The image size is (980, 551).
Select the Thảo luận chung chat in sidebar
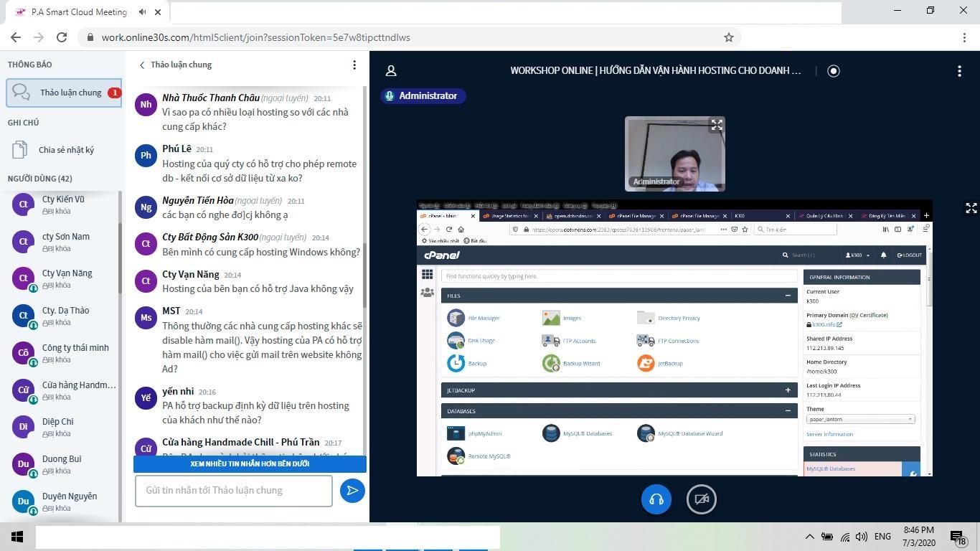(64, 93)
